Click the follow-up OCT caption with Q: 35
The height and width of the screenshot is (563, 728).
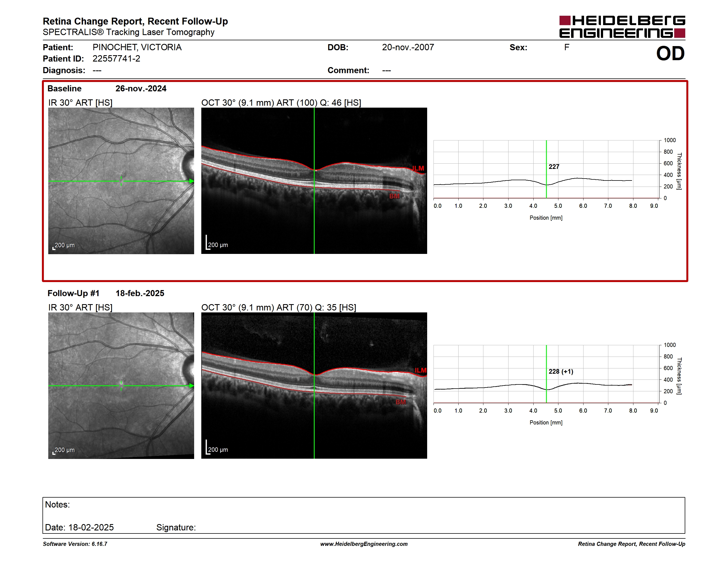tap(279, 307)
